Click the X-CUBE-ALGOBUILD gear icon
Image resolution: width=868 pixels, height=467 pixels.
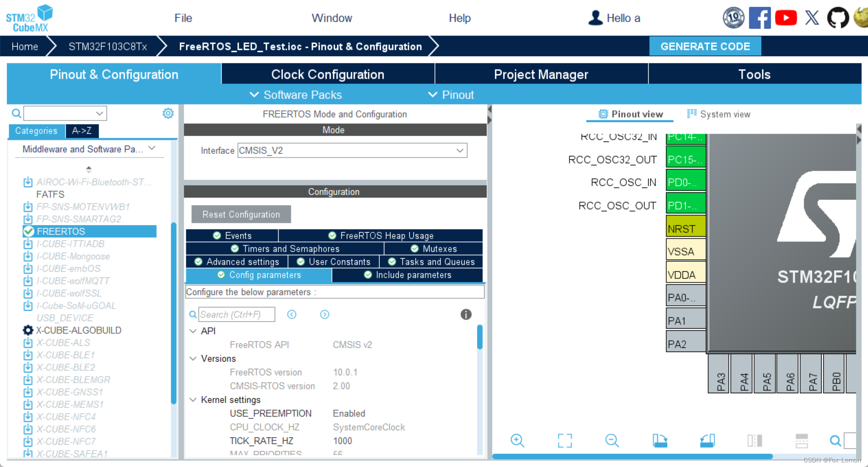pyautogui.click(x=28, y=330)
